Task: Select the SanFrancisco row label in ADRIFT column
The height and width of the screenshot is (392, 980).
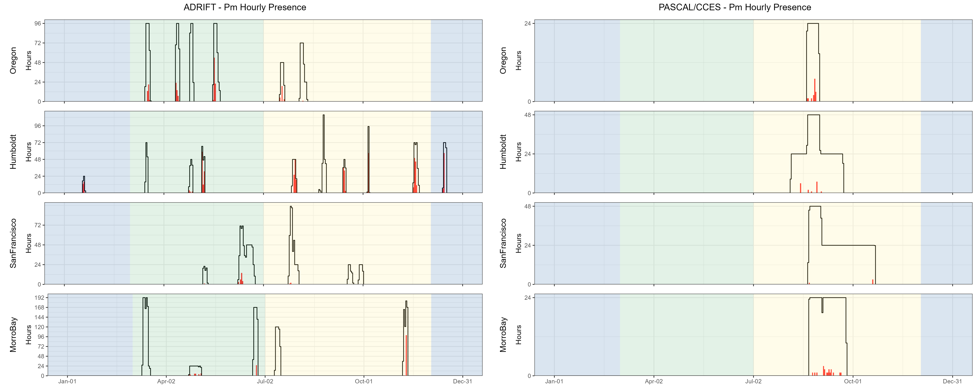Action: click(x=13, y=243)
